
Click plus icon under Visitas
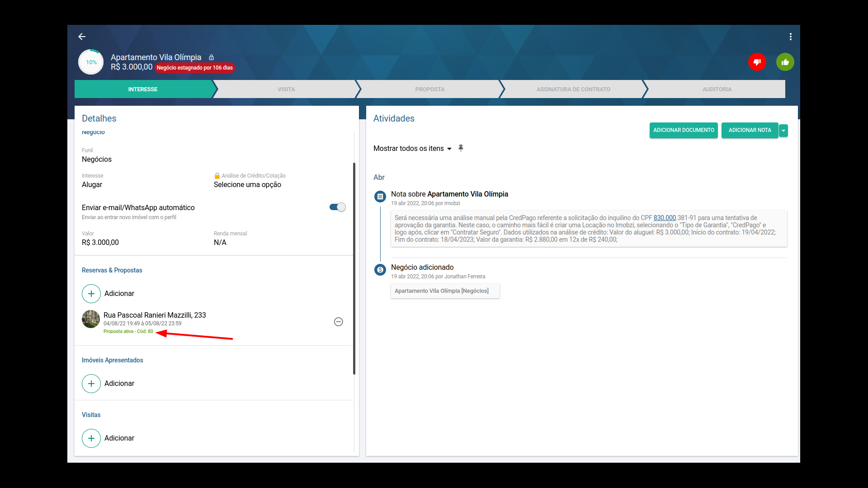click(x=91, y=438)
